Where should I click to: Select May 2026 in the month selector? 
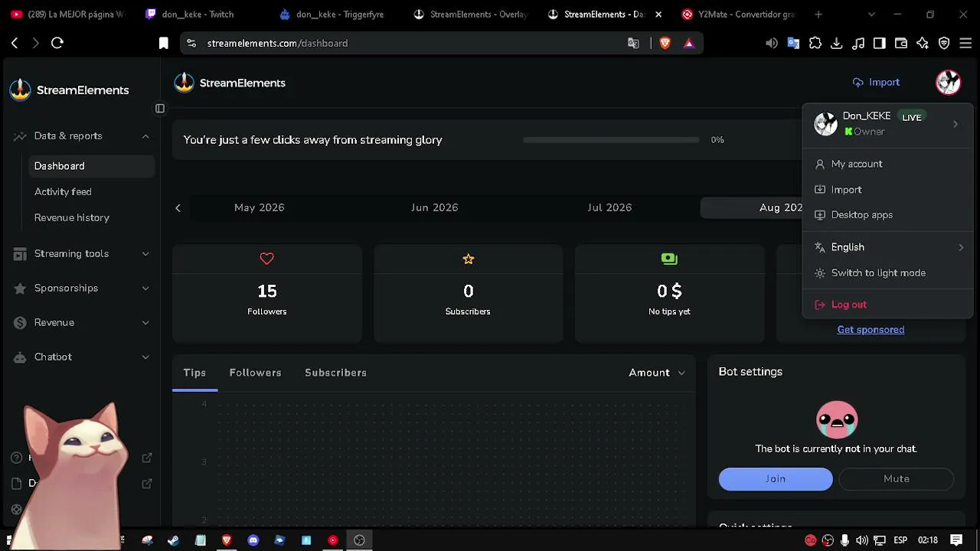coord(260,208)
